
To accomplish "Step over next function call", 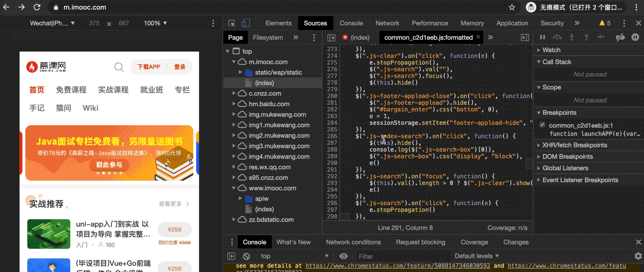I will (557, 37).
